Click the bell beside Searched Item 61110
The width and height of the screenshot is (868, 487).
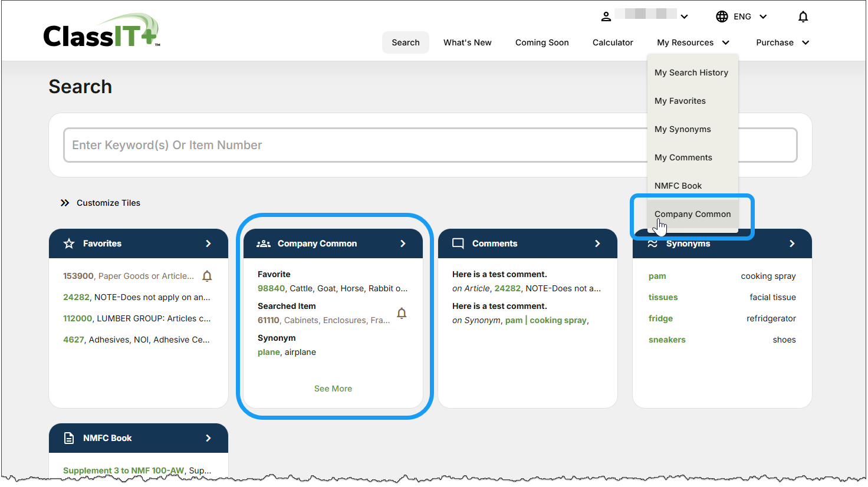pyautogui.click(x=402, y=313)
